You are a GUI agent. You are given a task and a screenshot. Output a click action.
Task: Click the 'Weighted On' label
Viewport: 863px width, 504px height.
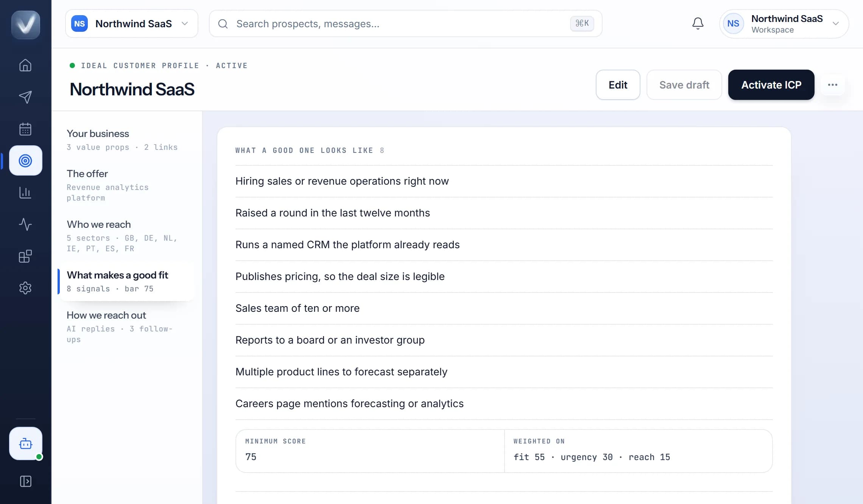click(539, 441)
